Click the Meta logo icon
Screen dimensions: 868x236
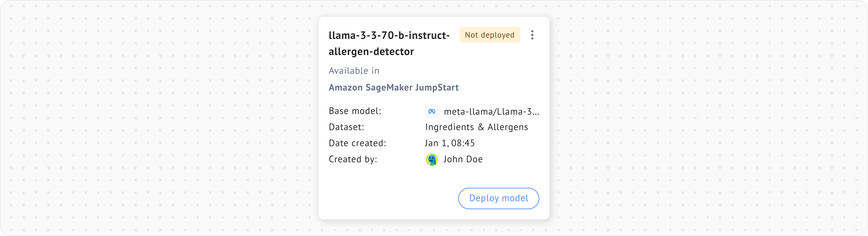click(432, 112)
